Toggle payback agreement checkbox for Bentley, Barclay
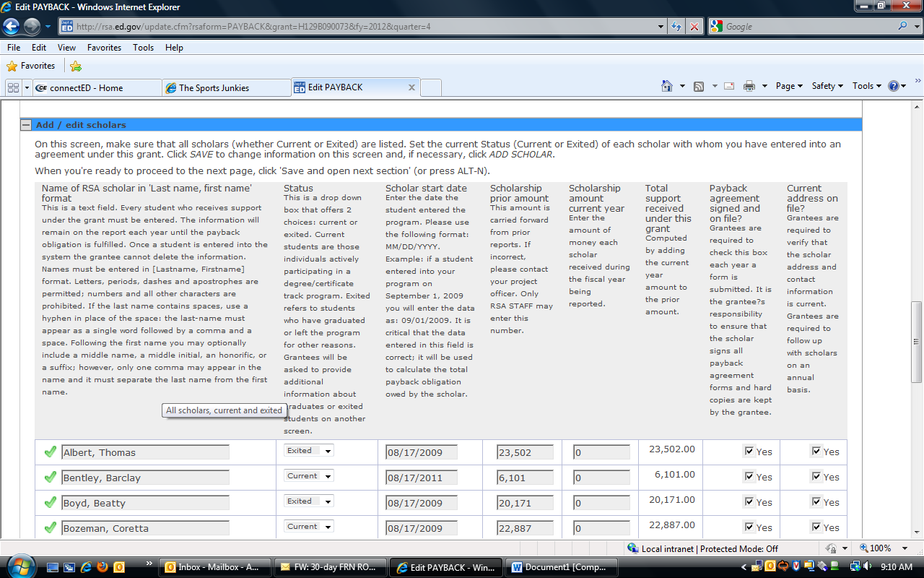 click(x=749, y=477)
